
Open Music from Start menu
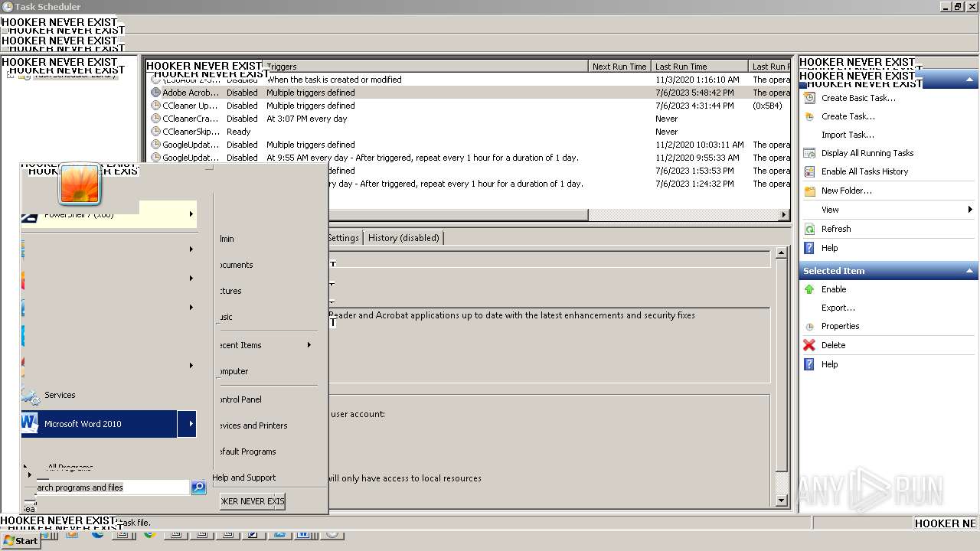click(x=226, y=317)
